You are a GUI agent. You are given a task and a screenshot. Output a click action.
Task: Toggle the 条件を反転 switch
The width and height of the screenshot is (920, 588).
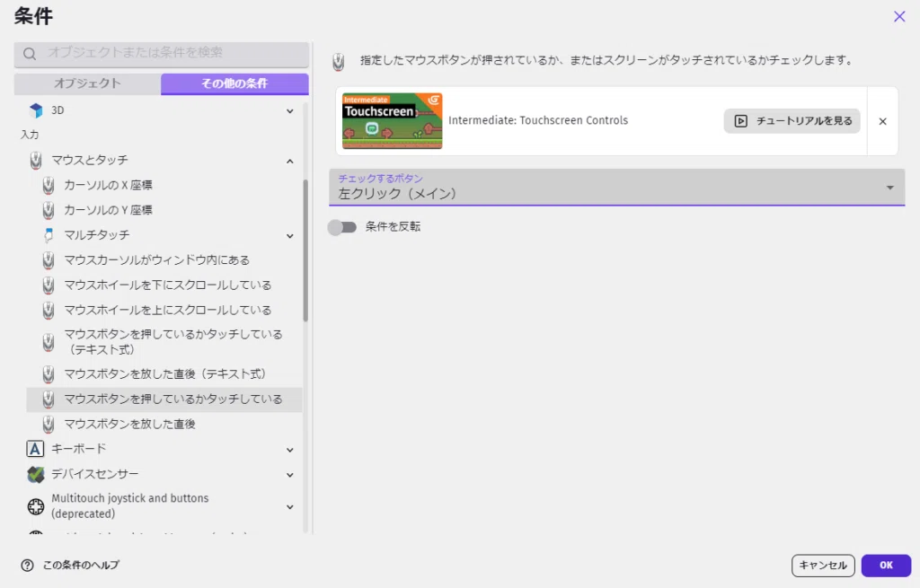[342, 227]
